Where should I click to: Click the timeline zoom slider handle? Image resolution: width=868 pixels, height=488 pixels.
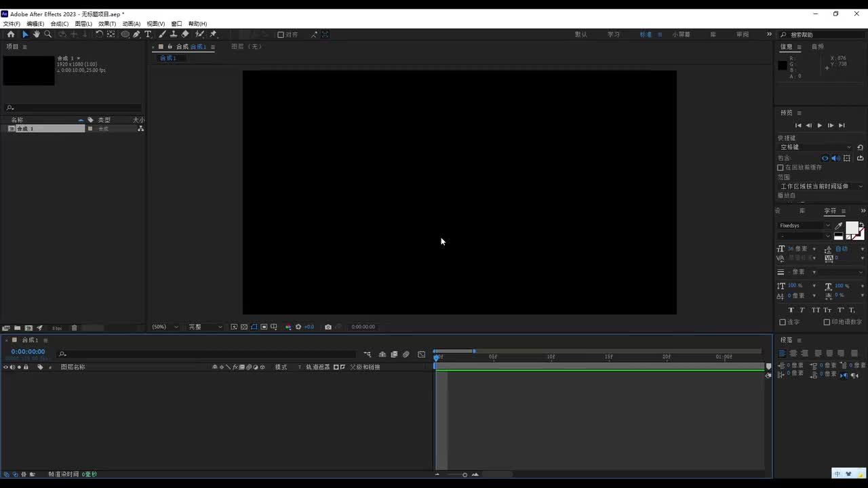tap(465, 474)
